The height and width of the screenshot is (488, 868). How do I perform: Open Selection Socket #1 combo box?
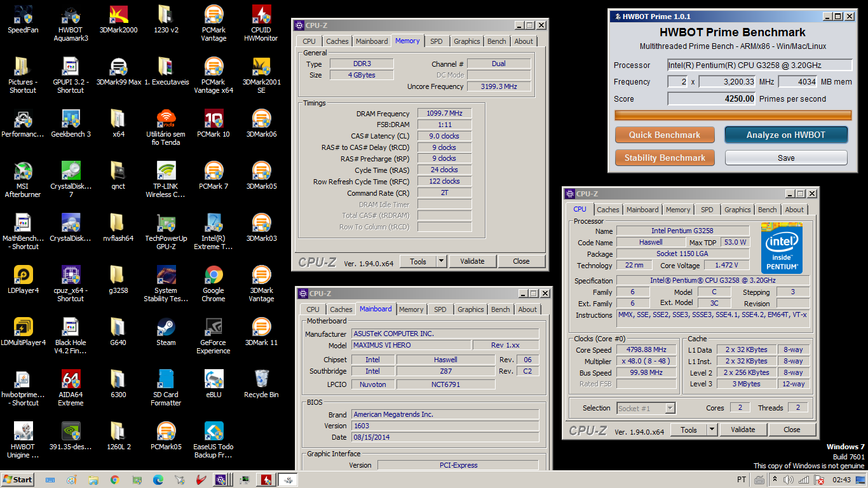click(x=646, y=408)
